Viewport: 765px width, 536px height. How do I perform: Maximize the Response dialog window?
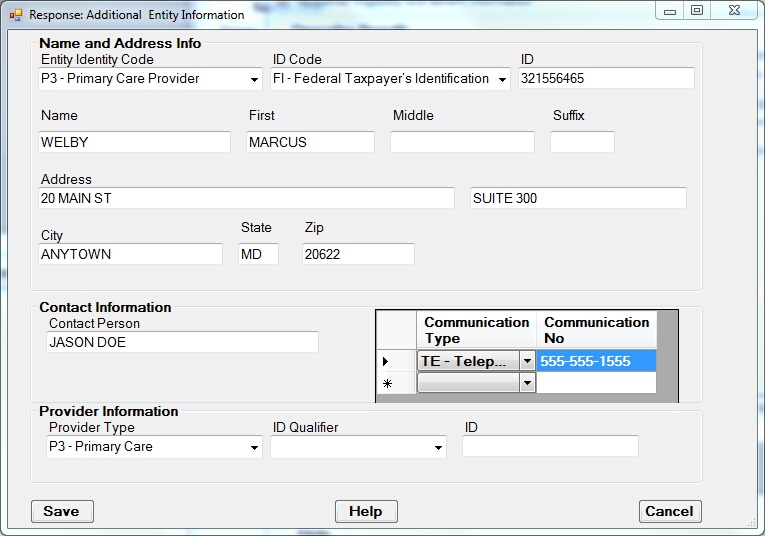(697, 11)
